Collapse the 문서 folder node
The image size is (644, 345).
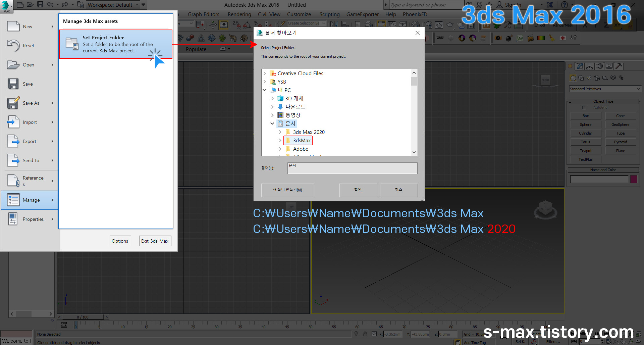point(272,124)
